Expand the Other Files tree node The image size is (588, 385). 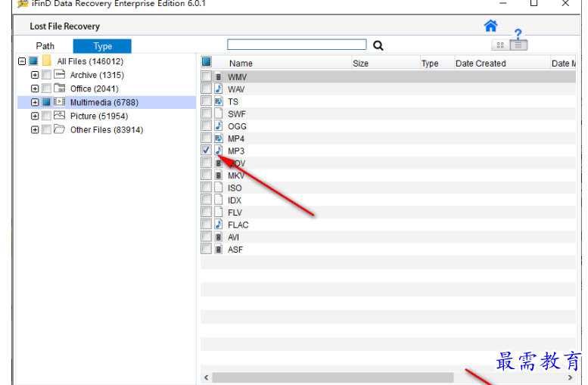35,130
